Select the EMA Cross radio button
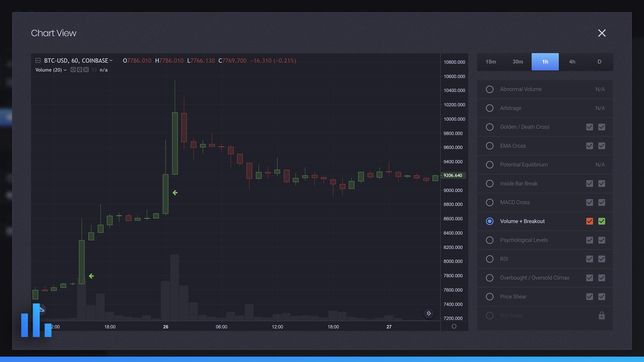 pyautogui.click(x=490, y=146)
